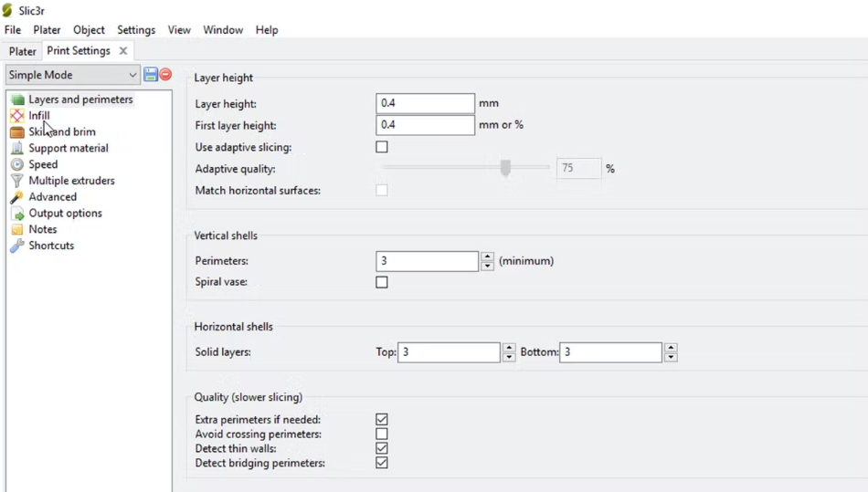Click the Layers and perimeters icon

click(17, 99)
